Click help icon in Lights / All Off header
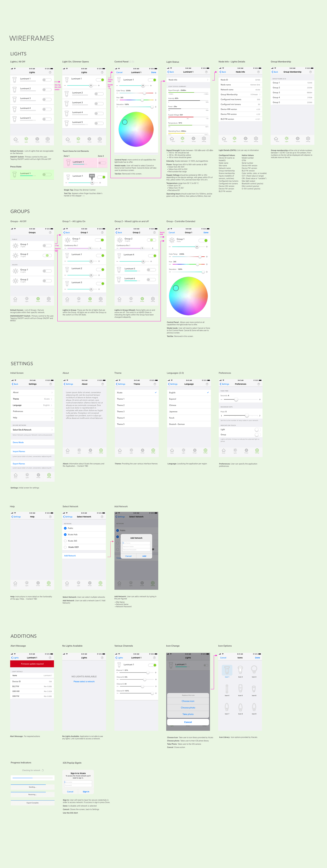Screen dimensions: 327x868 tap(50, 72)
